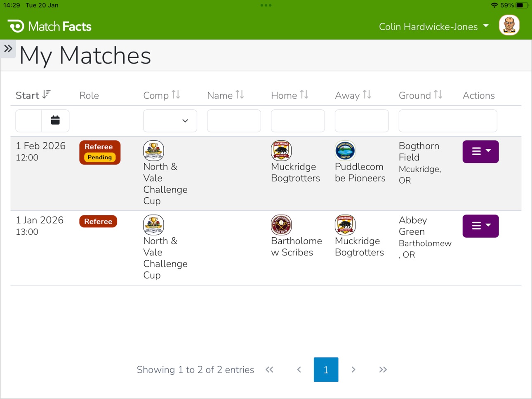Image resolution: width=532 pixels, height=399 pixels.
Task: Select the Pending status badge
Action: (x=100, y=157)
